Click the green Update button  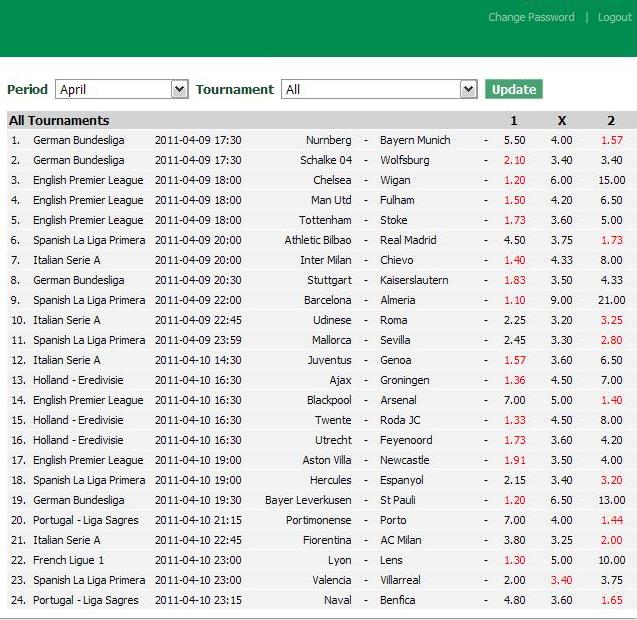coord(514,89)
